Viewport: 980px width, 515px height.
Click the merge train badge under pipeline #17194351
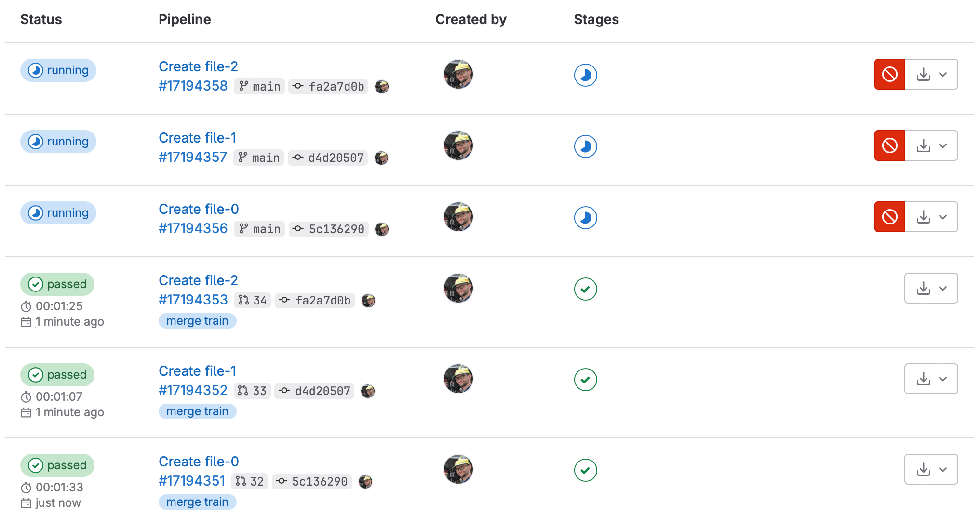click(197, 502)
